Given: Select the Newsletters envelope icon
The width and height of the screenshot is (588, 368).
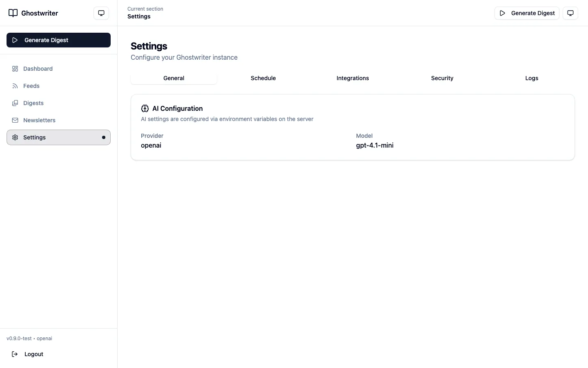Looking at the screenshot, I should coord(15,120).
